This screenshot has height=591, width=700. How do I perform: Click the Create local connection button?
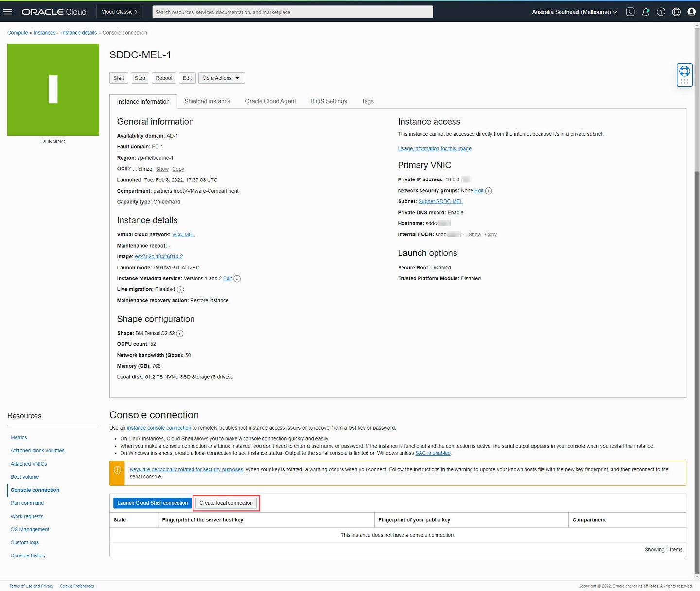tap(226, 503)
